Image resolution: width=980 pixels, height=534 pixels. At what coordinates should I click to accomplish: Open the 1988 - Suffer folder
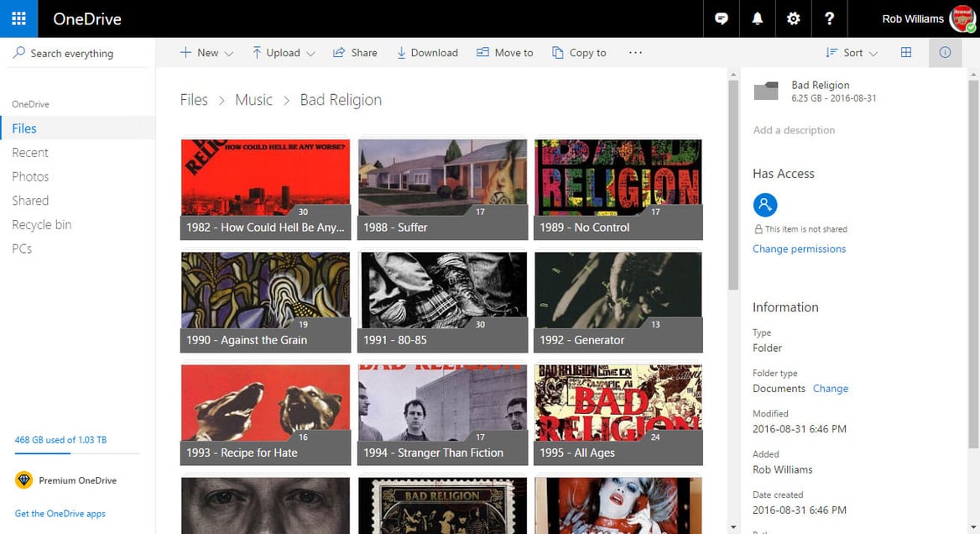[442, 189]
